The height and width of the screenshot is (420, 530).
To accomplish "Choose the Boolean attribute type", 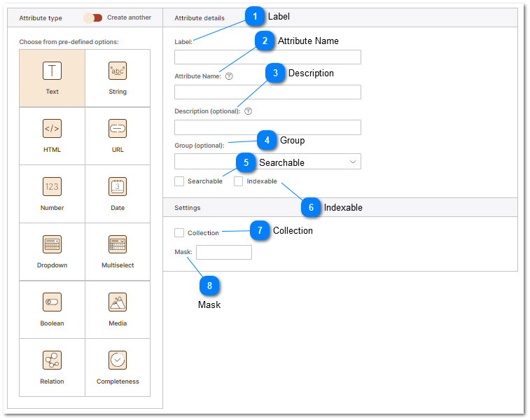I will pyautogui.click(x=53, y=309).
